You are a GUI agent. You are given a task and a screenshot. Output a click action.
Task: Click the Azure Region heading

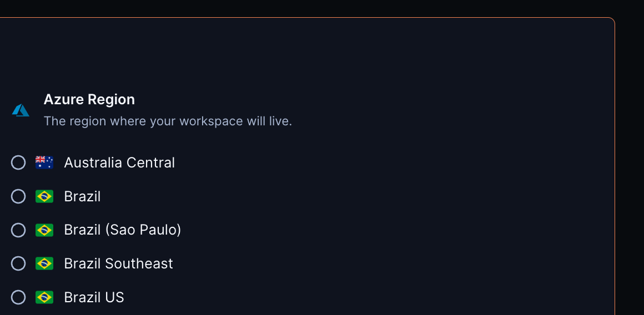pos(89,100)
